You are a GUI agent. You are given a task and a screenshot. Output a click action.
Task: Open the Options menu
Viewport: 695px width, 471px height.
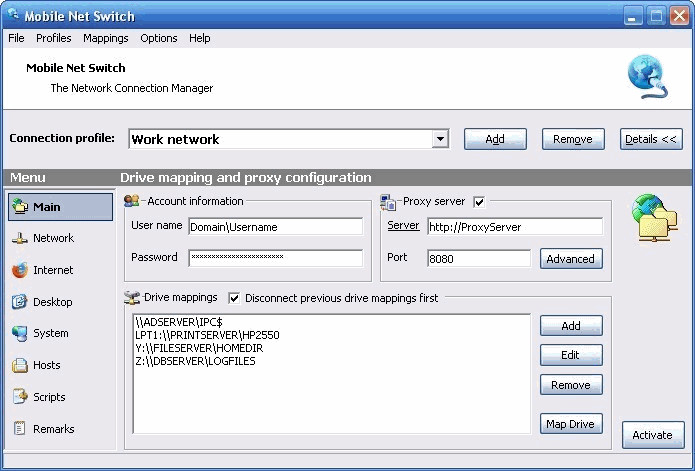[159, 38]
